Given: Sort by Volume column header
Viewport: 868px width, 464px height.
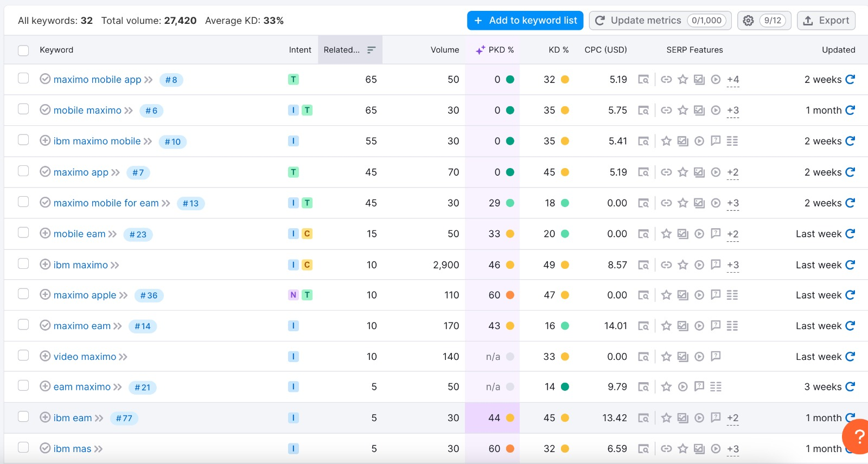Looking at the screenshot, I should [x=445, y=50].
